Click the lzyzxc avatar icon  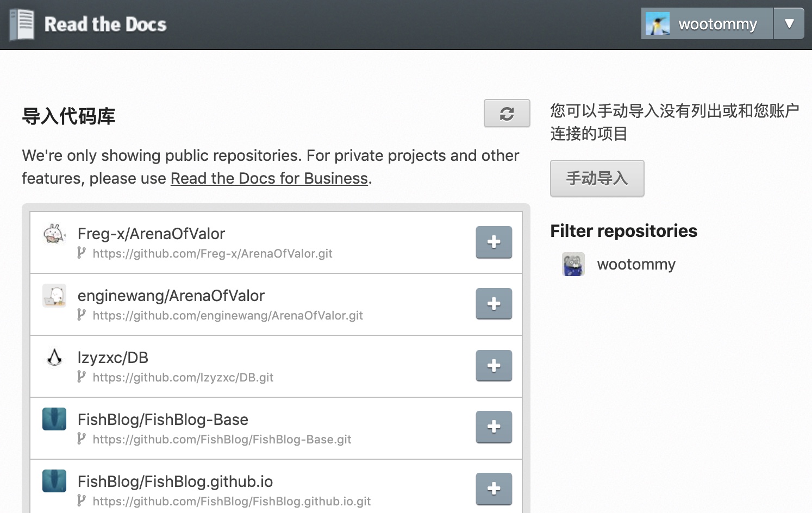[x=54, y=357]
